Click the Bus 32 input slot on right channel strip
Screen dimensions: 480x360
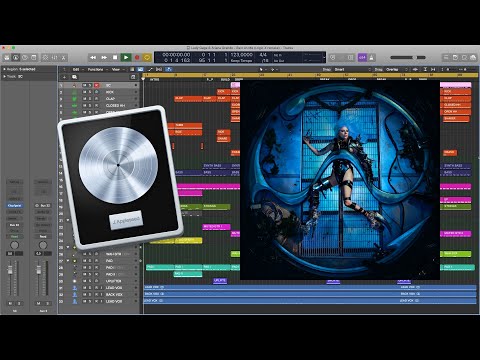click(43, 205)
